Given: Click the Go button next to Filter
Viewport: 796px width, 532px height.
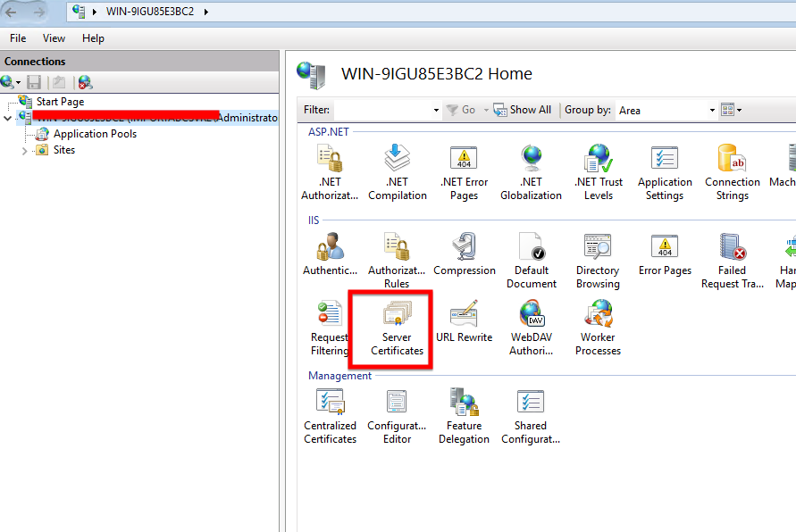Looking at the screenshot, I should pos(465,109).
